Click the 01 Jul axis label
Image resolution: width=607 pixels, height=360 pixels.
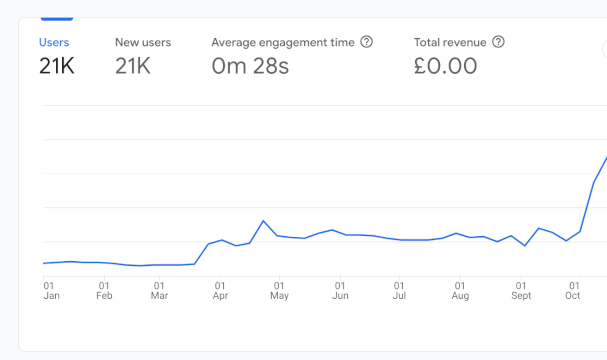pyautogui.click(x=399, y=291)
